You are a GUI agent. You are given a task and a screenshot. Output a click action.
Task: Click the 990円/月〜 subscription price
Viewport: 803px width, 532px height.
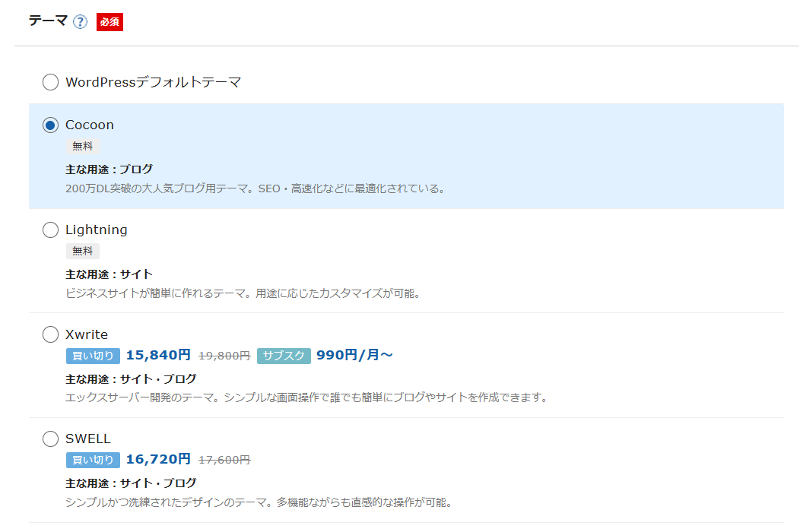354,355
